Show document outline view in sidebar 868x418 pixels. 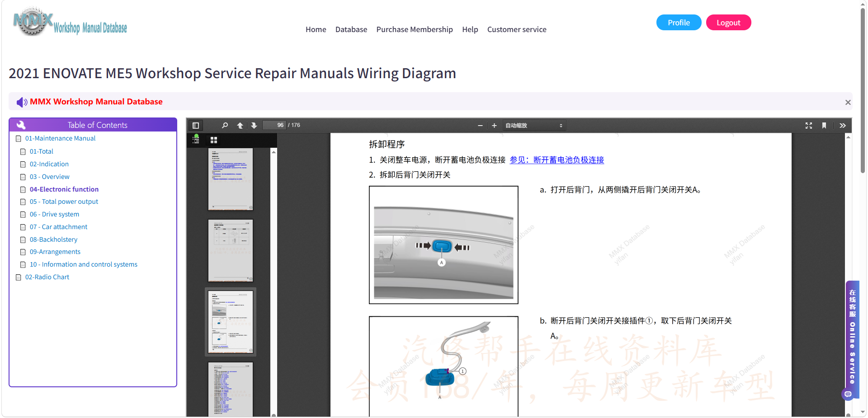click(x=196, y=140)
